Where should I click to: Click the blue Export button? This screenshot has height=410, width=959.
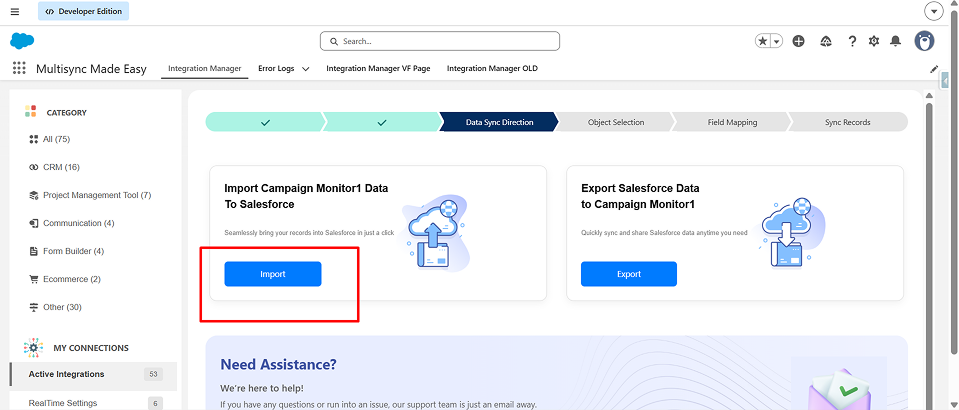[629, 274]
